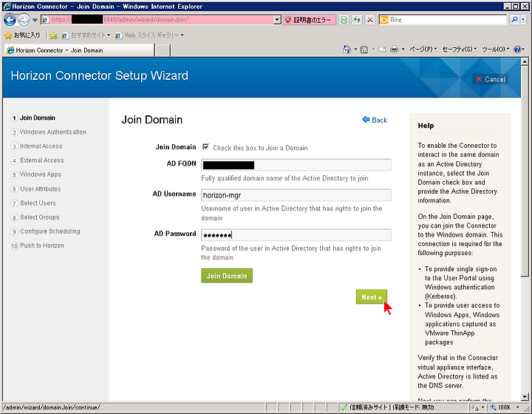Screen dimensions: 532x414
Task: Select step 10 Push to Horizon
Action: click(x=38, y=245)
